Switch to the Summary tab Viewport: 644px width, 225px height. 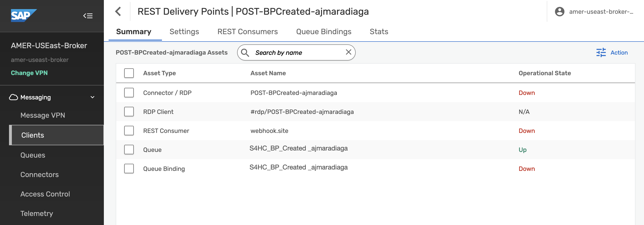coord(134,32)
